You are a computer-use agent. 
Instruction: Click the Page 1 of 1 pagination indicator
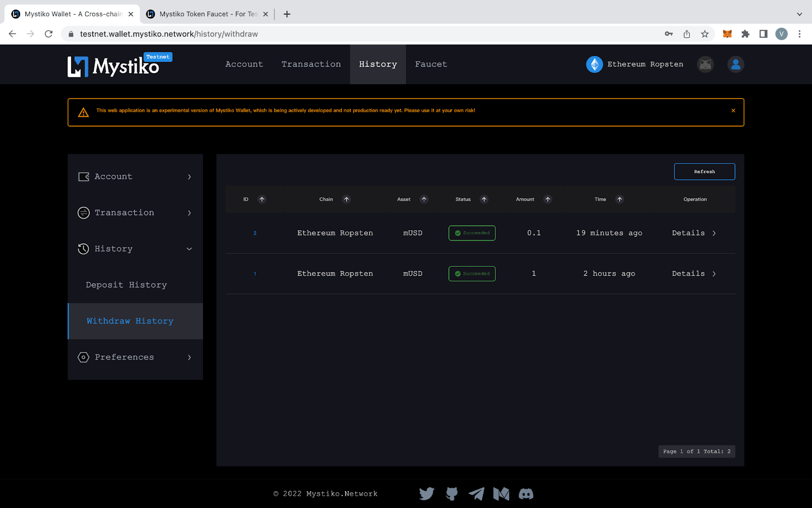697,452
